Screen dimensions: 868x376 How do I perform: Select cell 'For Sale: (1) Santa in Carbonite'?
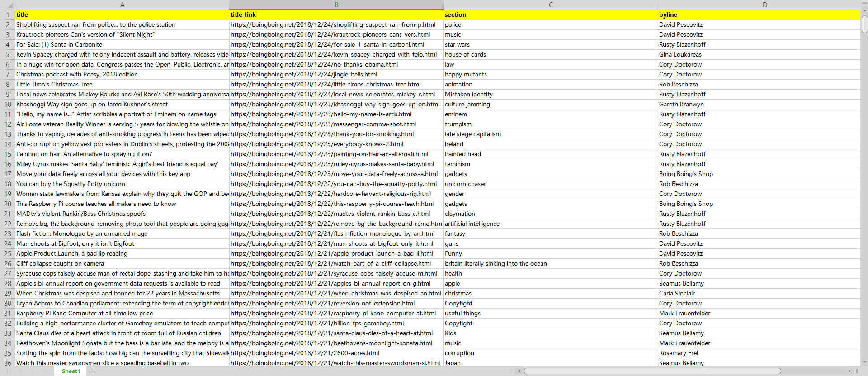click(x=122, y=44)
